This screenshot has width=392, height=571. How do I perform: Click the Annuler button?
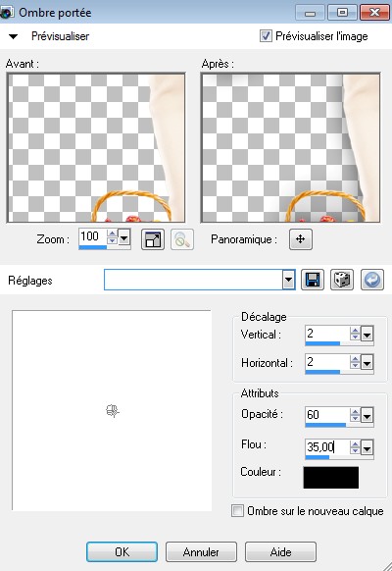(x=201, y=552)
